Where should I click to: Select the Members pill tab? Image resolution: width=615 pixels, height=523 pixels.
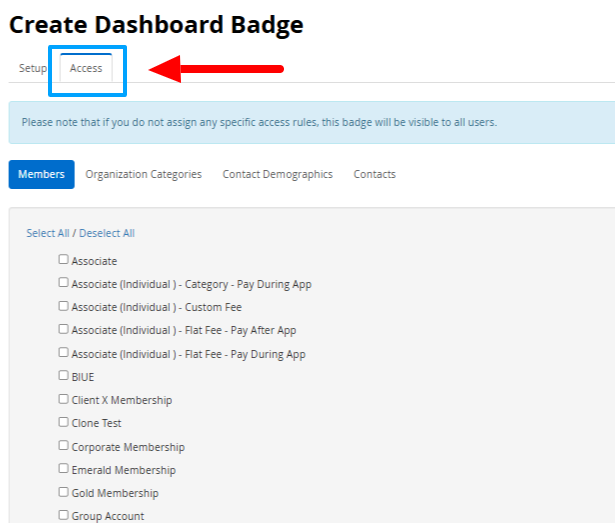(x=42, y=174)
